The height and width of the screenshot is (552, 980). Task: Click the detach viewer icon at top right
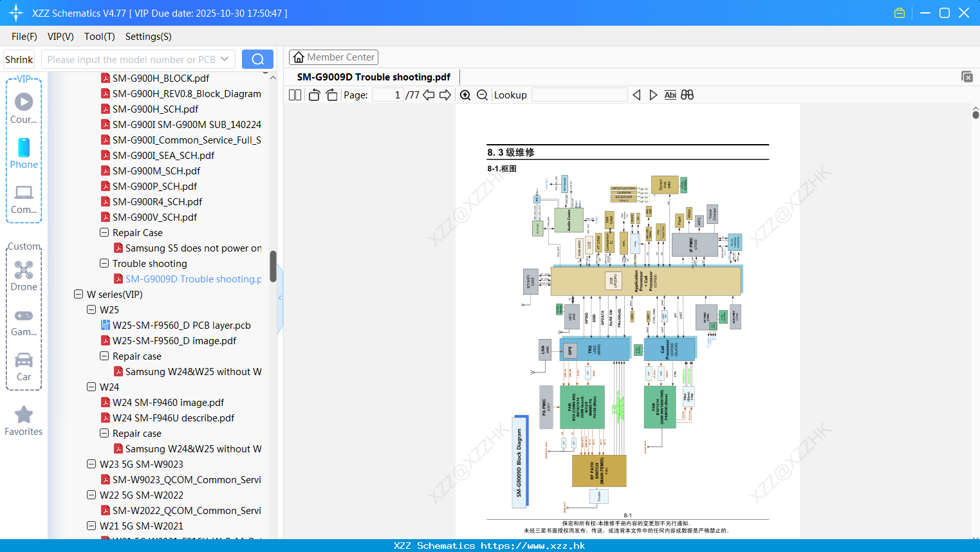966,77
